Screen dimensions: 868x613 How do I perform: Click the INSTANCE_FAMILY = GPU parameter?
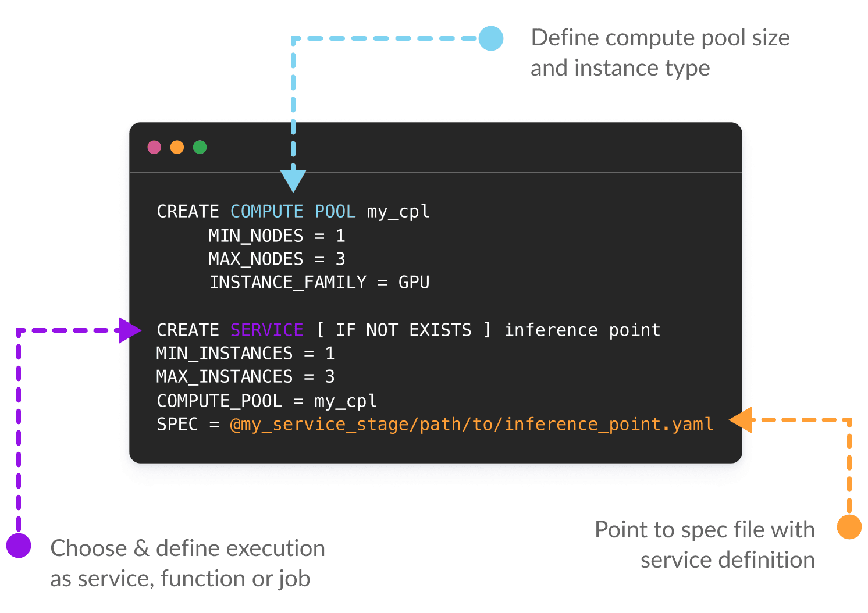[321, 282]
